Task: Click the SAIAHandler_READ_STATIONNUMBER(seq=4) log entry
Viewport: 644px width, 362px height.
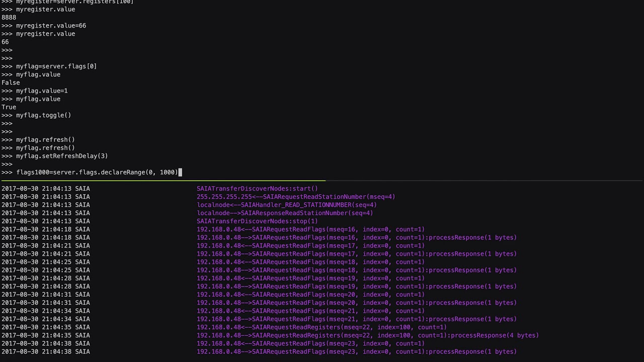Action: click(287, 205)
